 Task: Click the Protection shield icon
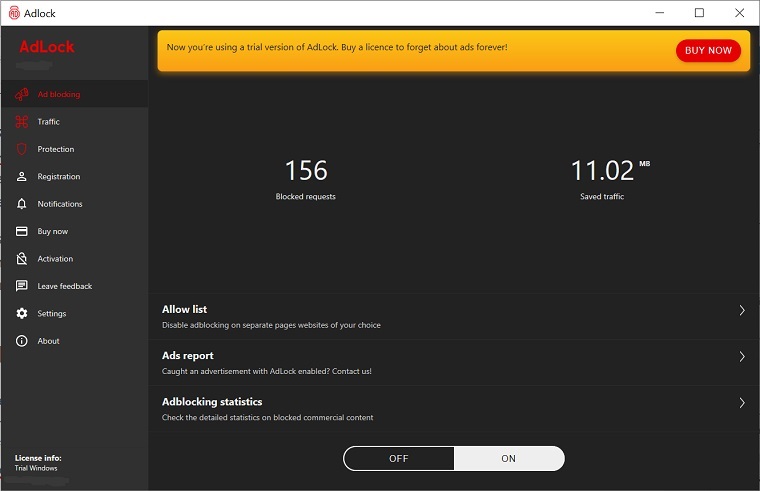tap(21, 149)
